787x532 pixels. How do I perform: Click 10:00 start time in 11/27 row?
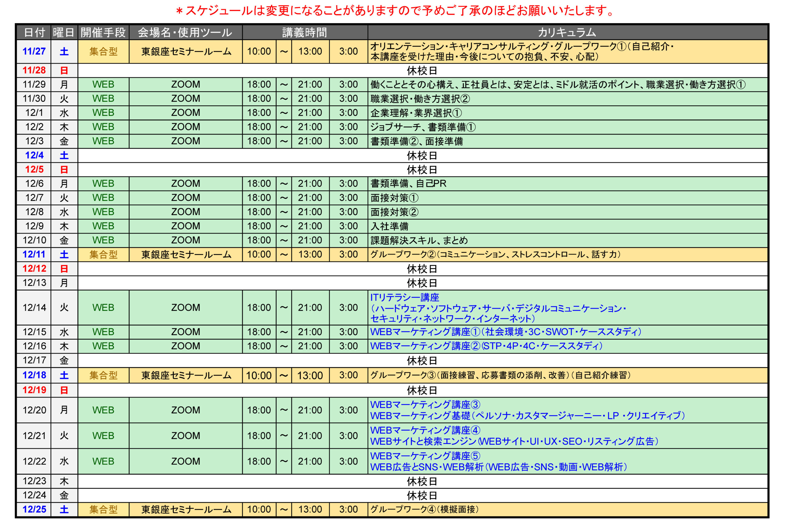coord(259,51)
